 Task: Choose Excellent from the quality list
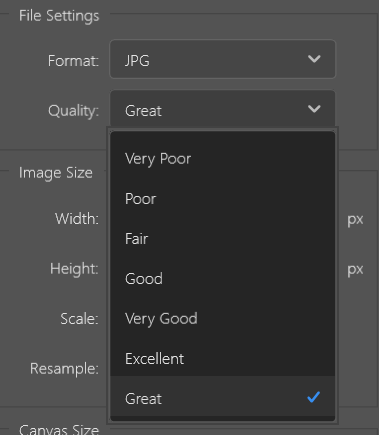tap(222, 359)
